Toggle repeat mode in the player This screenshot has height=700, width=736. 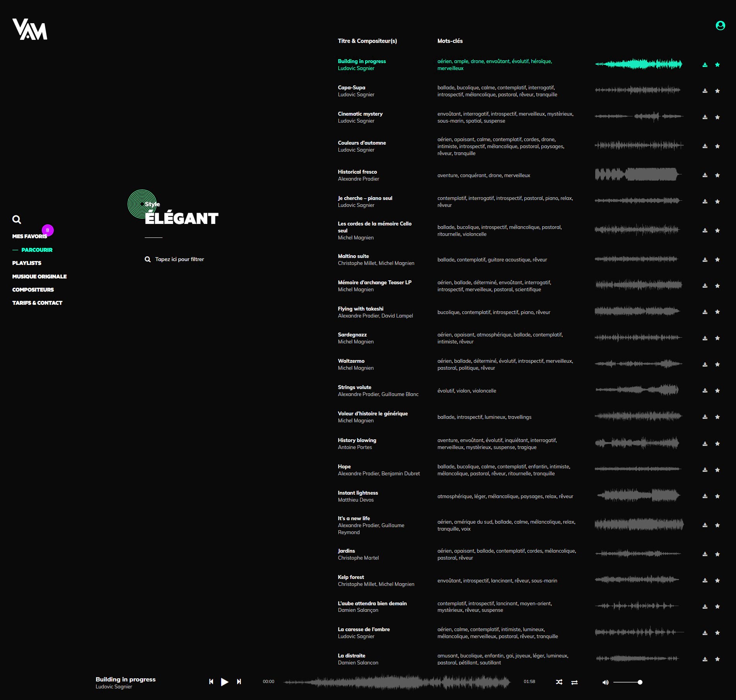click(x=574, y=682)
